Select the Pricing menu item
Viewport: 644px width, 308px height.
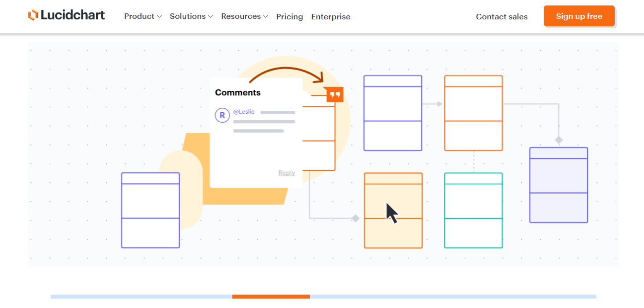click(289, 16)
